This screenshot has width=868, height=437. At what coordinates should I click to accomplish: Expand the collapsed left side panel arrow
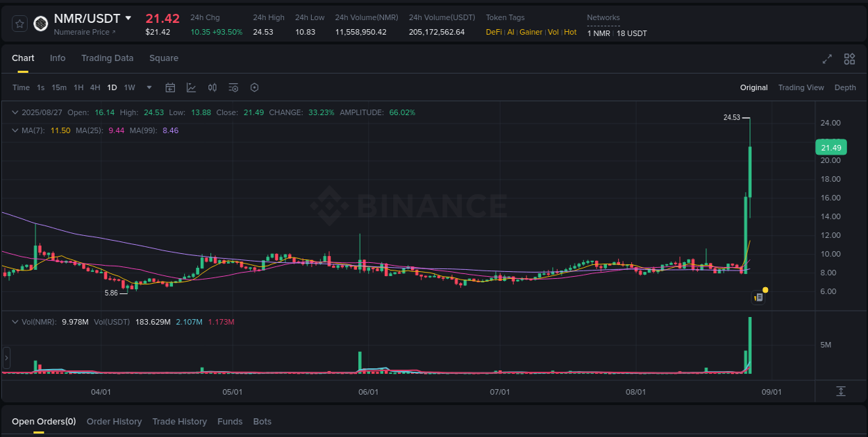(6, 357)
